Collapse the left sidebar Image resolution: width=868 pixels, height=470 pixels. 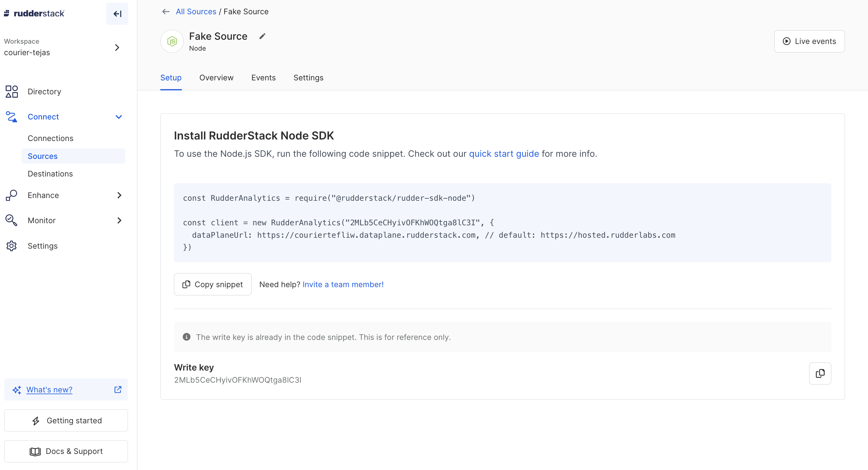click(117, 13)
